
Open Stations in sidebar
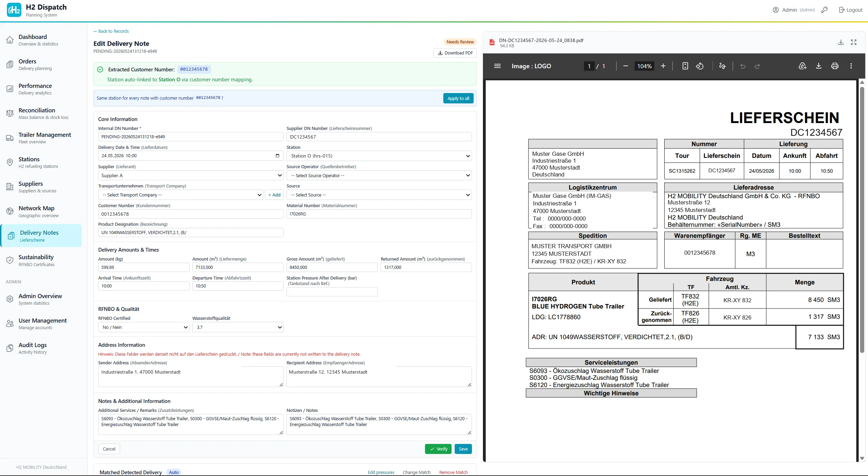pos(41,162)
